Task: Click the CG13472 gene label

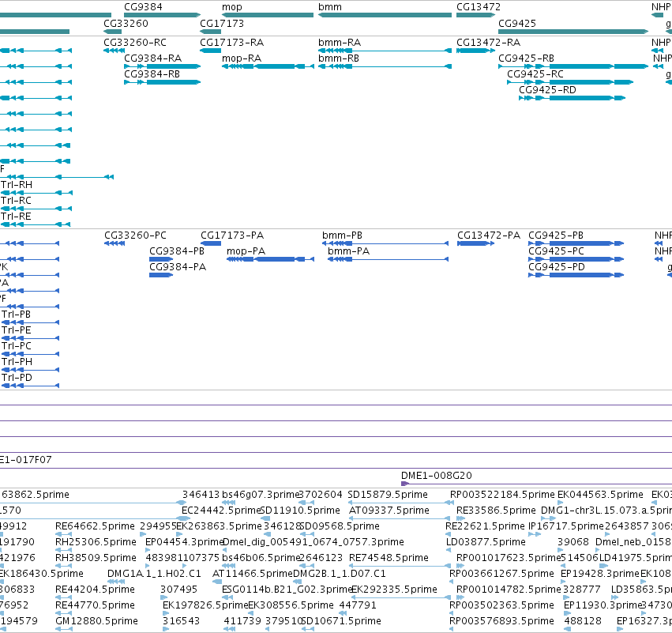Action: pyautogui.click(x=479, y=7)
